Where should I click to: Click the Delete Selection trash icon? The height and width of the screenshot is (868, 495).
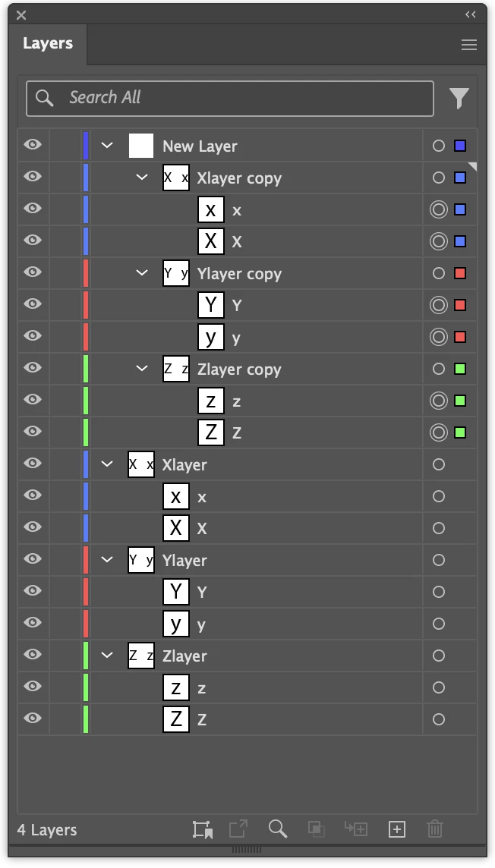coord(435,829)
